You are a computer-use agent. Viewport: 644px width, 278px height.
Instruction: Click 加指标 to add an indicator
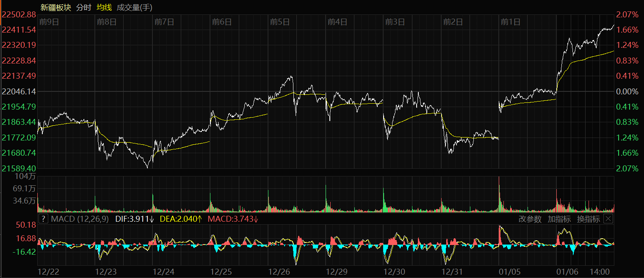pyautogui.click(x=559, y=219)
